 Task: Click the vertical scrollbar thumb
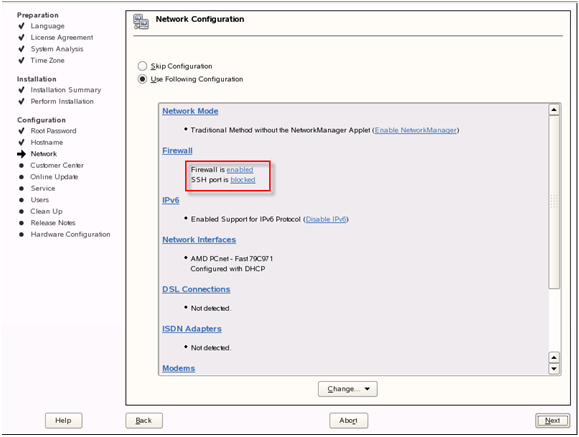tap(554, 202)
